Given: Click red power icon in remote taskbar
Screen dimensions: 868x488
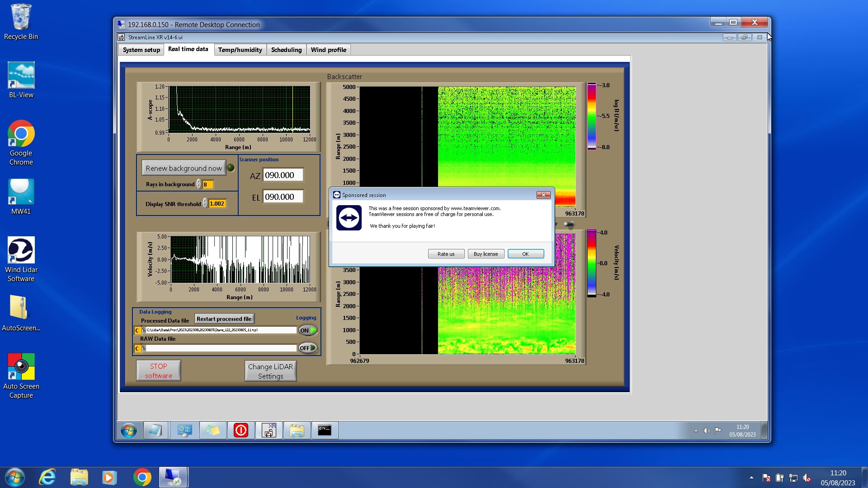Looking at the screenshot, I should tap(241, 431).
